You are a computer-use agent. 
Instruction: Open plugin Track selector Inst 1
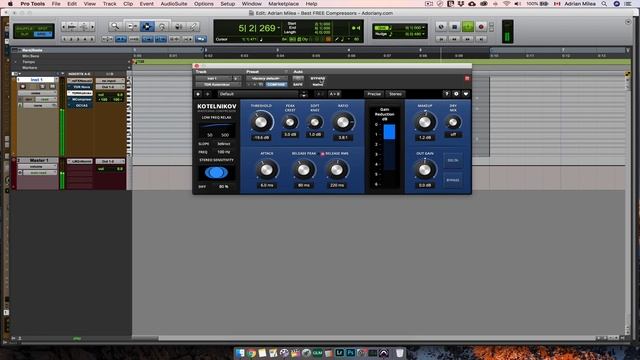click(x=213, y=78)
